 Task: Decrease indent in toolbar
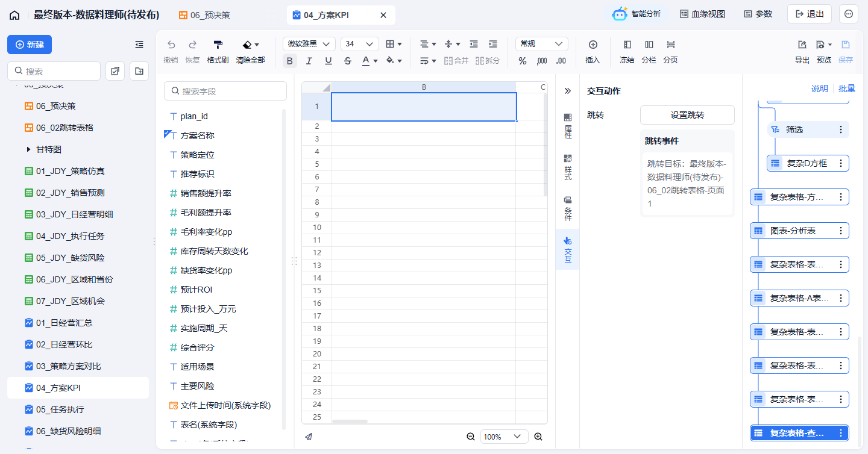point(474,44)
